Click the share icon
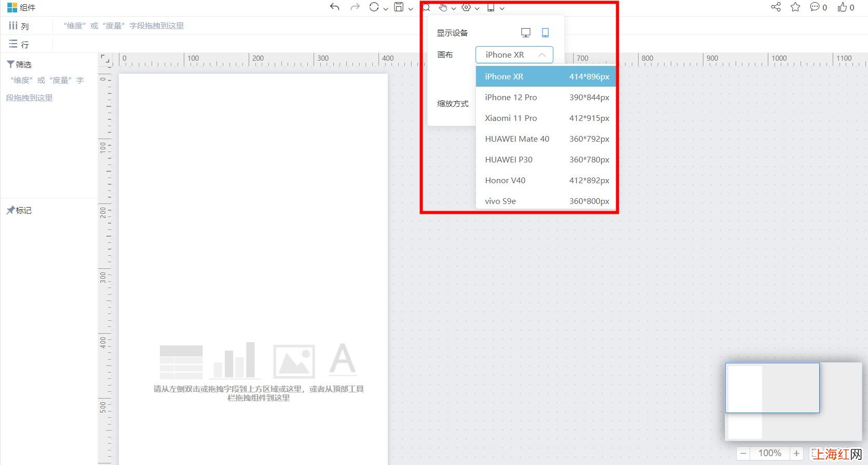The height and width of the screenshot is (465, 868). point(776,7)
